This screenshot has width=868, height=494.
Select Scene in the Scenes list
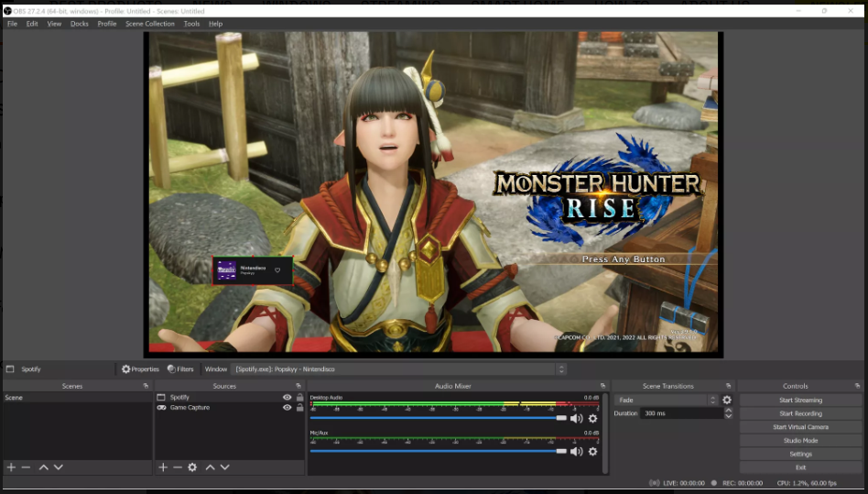tap(78, 398)
